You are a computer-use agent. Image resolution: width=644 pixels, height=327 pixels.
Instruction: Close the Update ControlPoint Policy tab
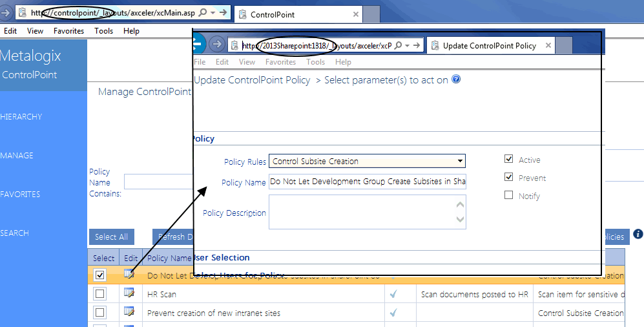click(x=548, y=46)
